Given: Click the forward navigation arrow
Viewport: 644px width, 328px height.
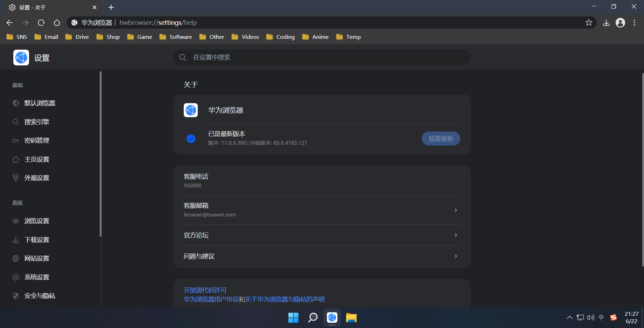Looking at the screenshot, I should (26, 23).
